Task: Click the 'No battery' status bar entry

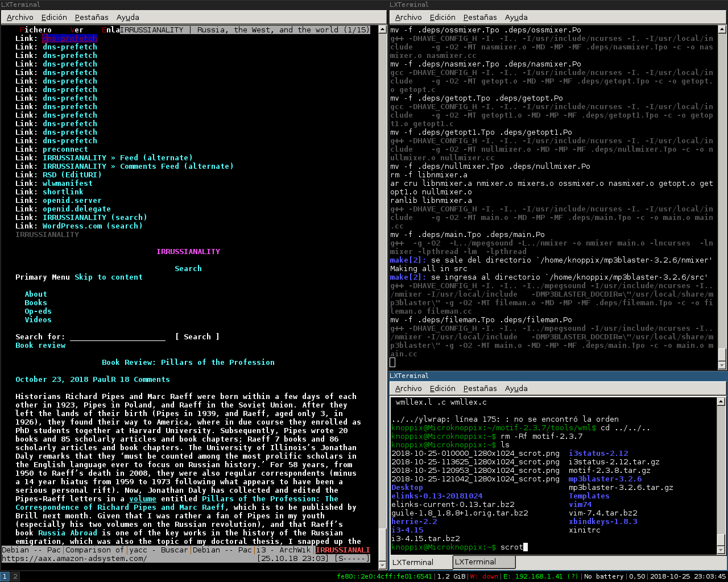Action: pyautogui.click(x=603, y=576)
